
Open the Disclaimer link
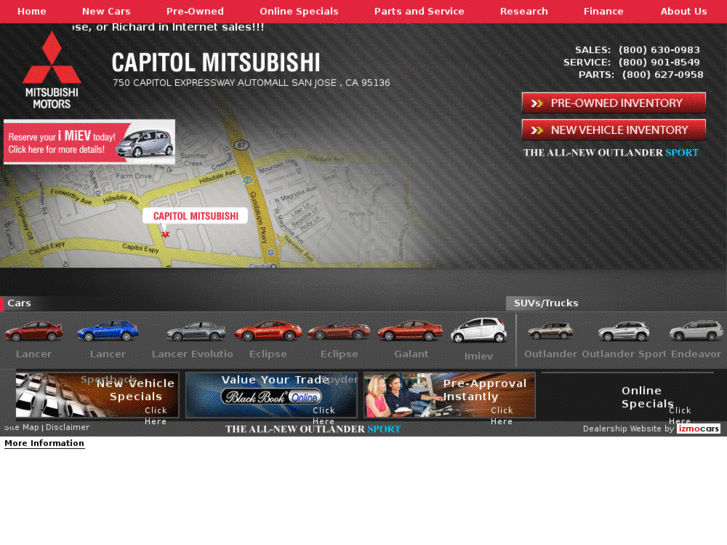click(67, 427)
